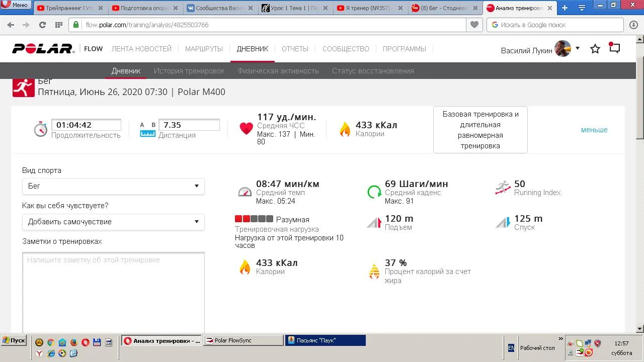Viewport: 644px width, 362px height.
Task: Expand the Добавить самочувствие dropdown
Action: [x=113, y=222]
